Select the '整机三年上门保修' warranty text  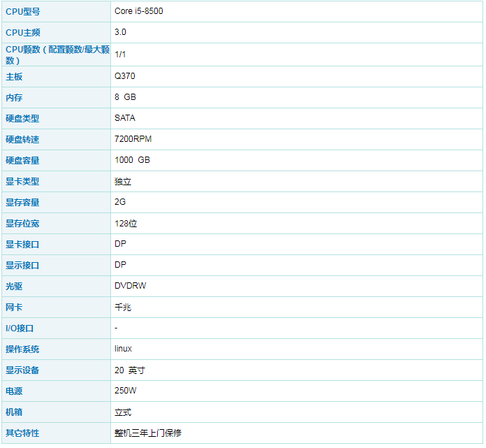click(148, 433)
